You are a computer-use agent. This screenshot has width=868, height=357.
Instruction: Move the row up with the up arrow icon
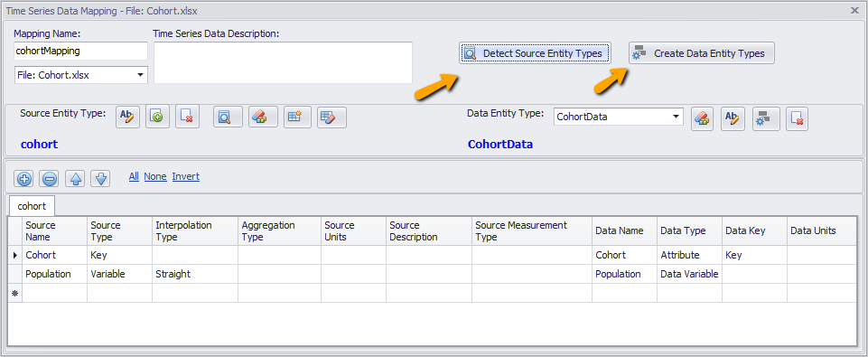[75, 179]
